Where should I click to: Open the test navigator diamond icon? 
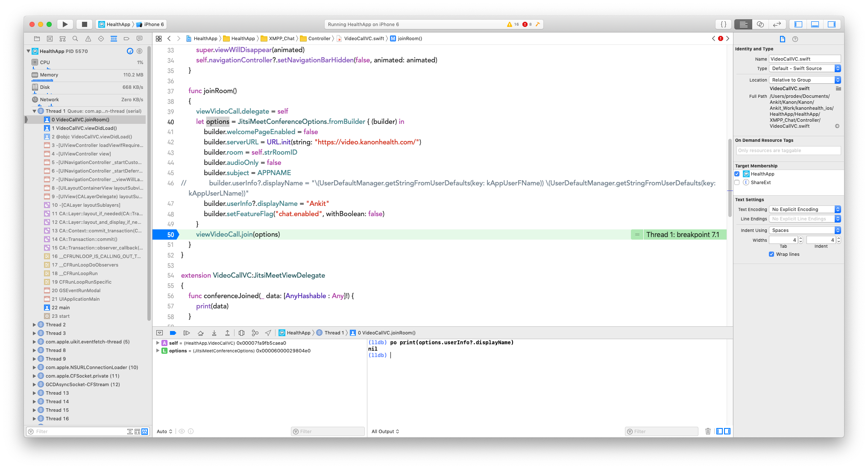101,38
